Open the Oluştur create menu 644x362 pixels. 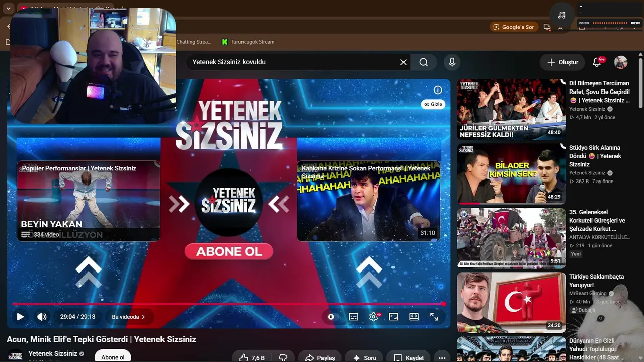tap(562, 62)
